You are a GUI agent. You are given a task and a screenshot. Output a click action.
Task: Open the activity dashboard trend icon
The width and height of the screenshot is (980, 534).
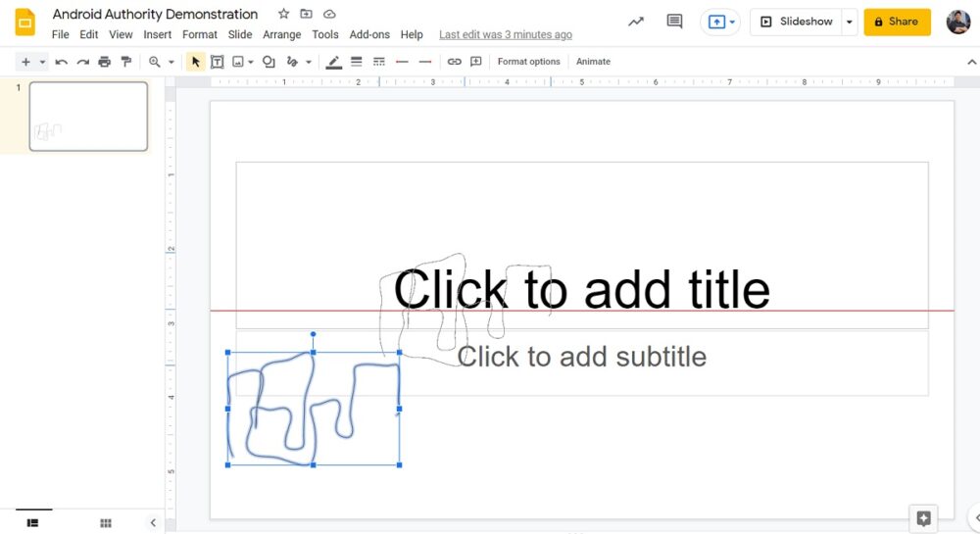click(636, 22)
